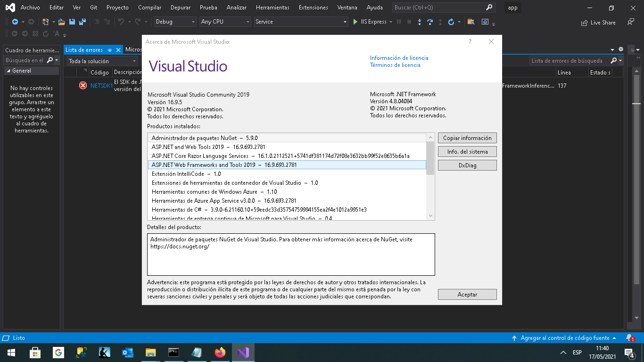Screen dimensions: 644x362
Task: Click the Step Into debug icon
Action: coord(420,22)
